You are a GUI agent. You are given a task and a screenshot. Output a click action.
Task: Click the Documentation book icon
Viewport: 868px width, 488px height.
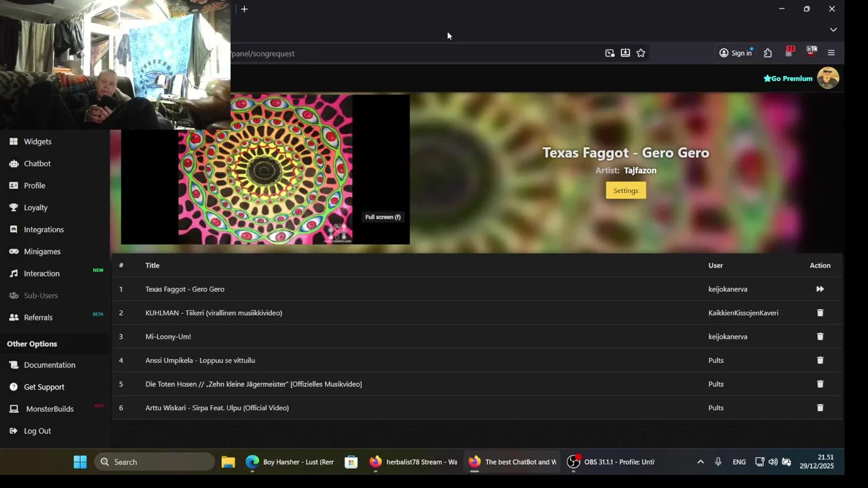coord(14,365)
